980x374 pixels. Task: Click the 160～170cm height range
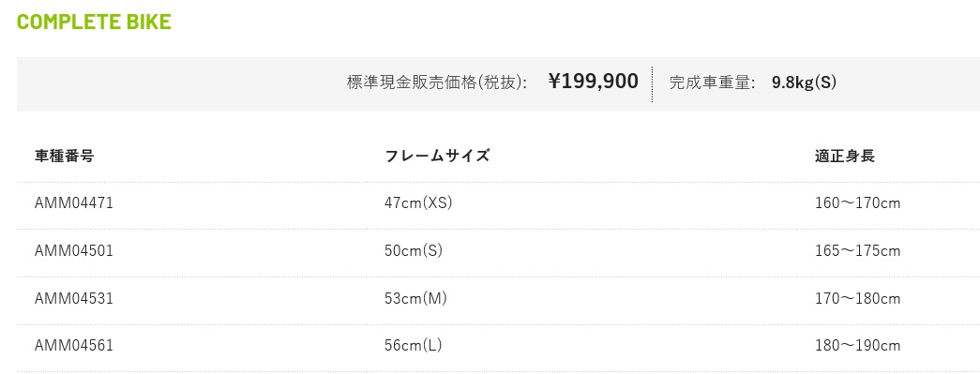click(857, 202)
